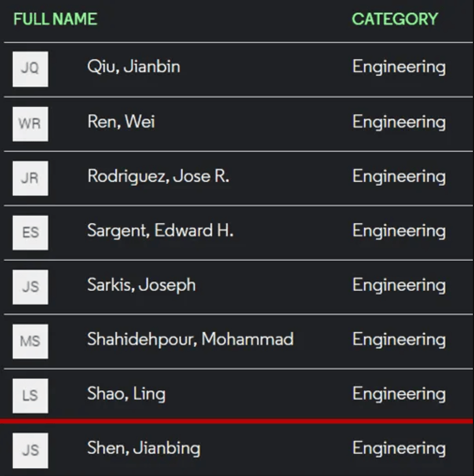This screenshot has width=474, height=476.
Task: Click Engineering category in Shahidehpour row
Action: (399, 339)
